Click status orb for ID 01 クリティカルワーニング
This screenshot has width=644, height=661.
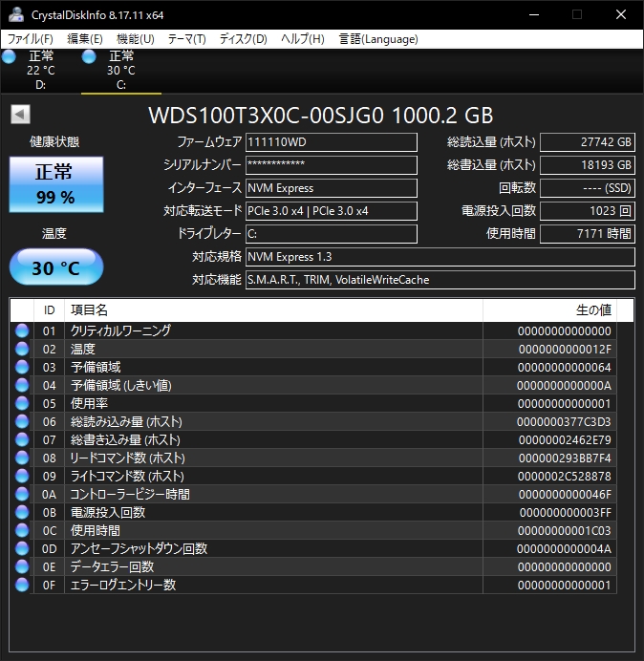click(x=22, y=330)
